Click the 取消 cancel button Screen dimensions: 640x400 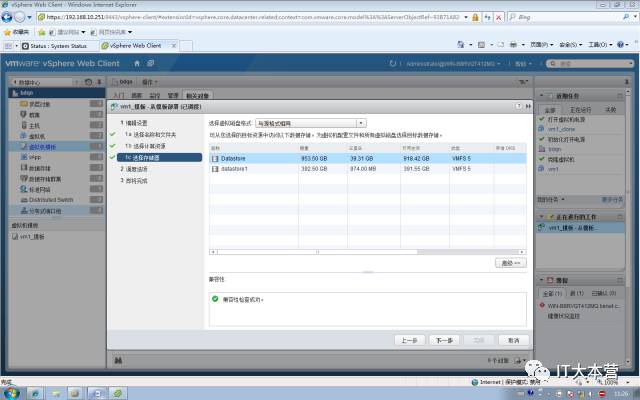tap(513, 340)
